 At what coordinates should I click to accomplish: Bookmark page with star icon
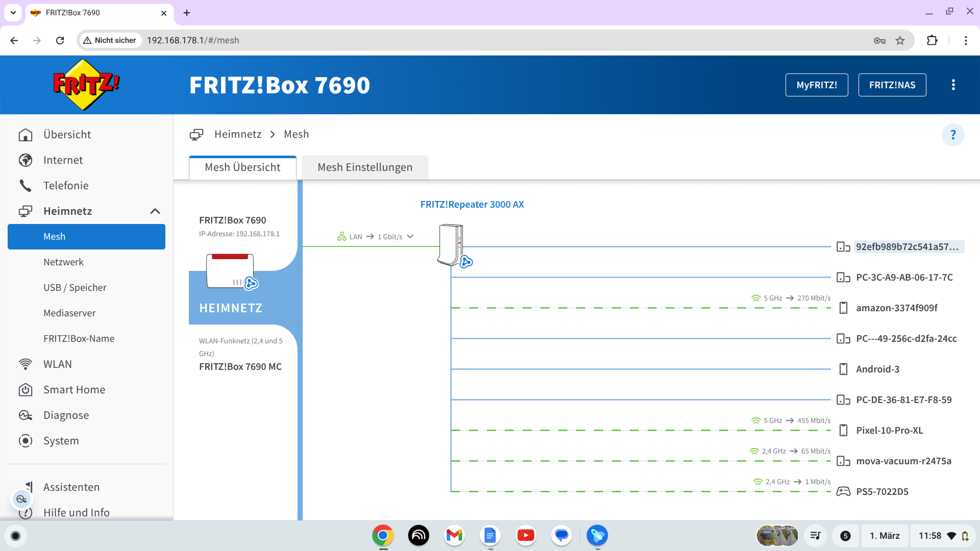(x=900, y=40)
